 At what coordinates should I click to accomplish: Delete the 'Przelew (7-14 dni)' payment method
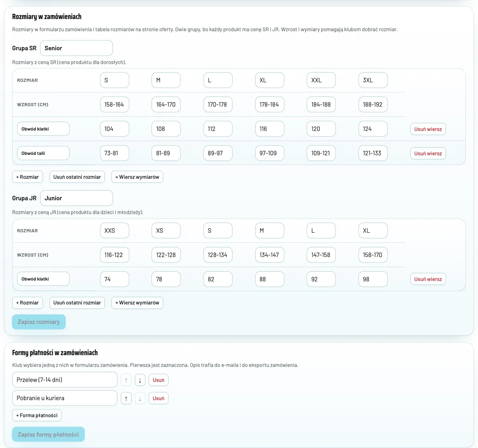(158, 380)
